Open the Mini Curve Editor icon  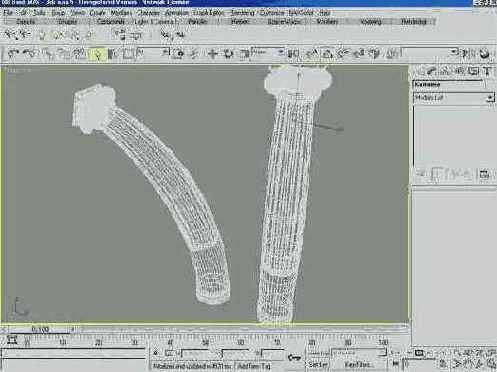[12, 341]
